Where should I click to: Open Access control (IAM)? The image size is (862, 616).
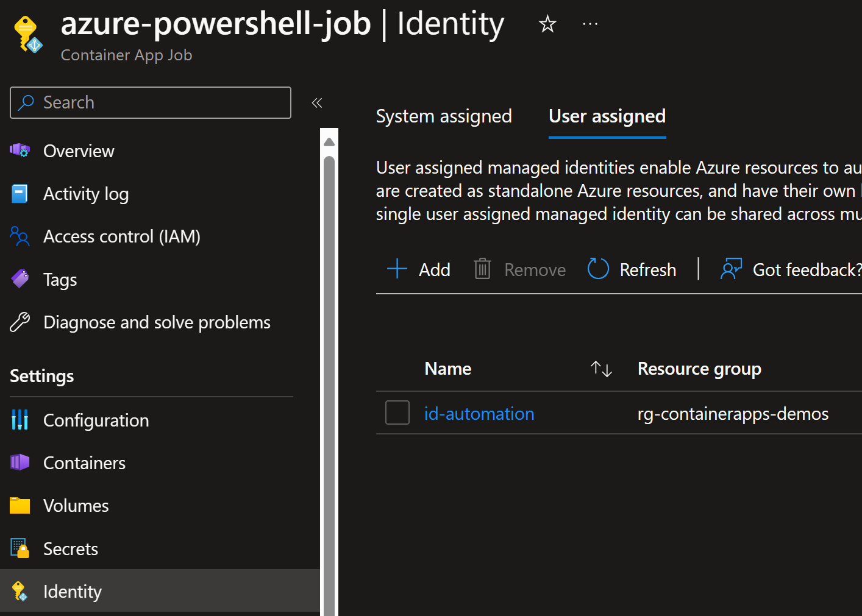[x=122, y=236]
